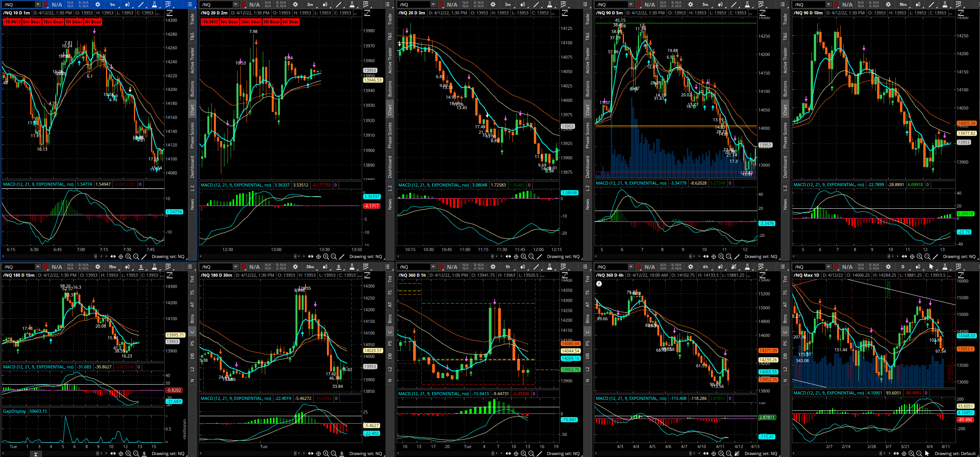Toggle red link indicator in Daily chart toolbar

(x=837, y=267)
